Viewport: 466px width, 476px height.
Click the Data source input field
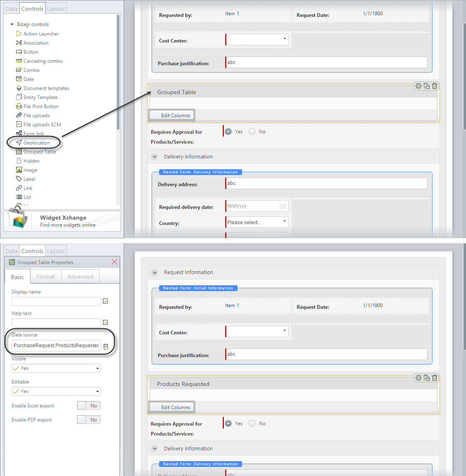(x=56, y=346)
